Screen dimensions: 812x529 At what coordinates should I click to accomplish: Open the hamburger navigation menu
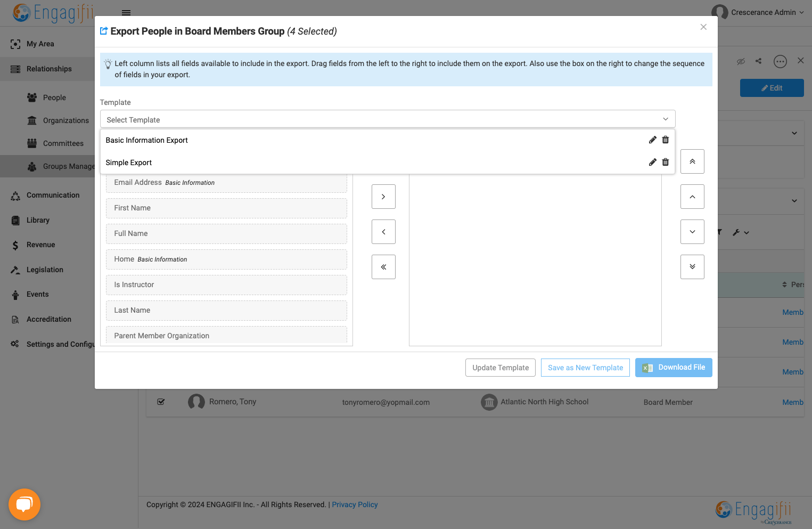click(126, 13)
